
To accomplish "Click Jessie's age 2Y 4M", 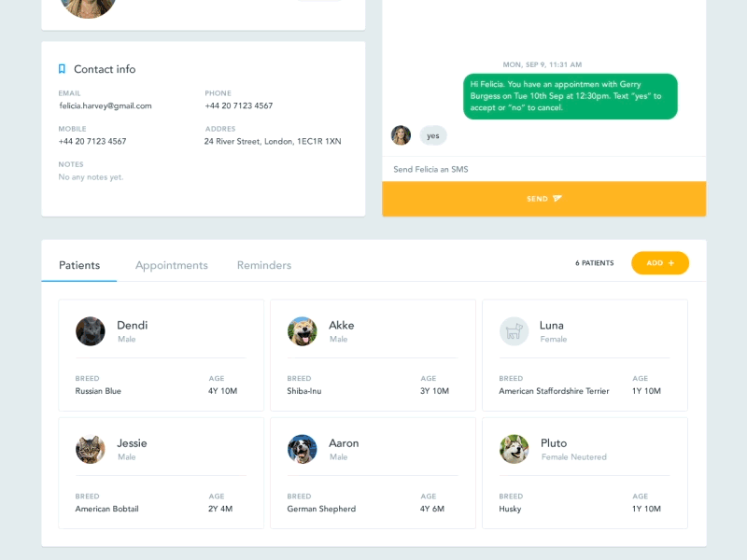I will coord(220,509).
